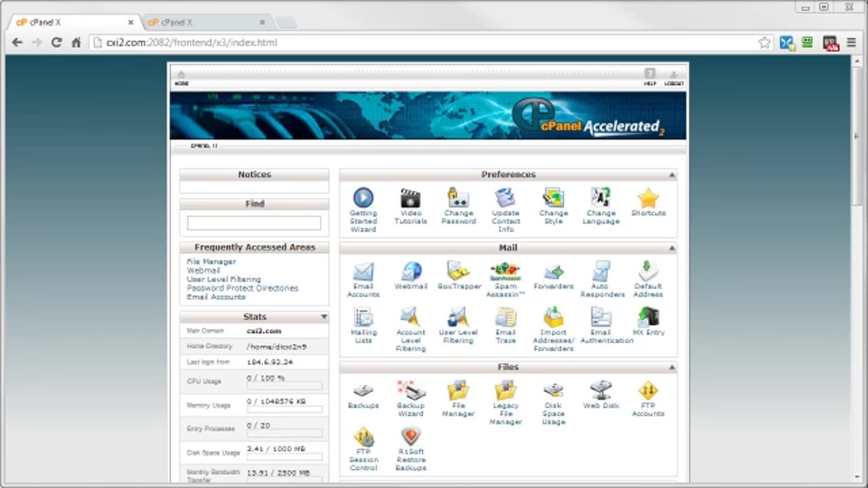The image size is (868, 488).
Task: Click the cPanel Home icon
Action: point(181,77)
